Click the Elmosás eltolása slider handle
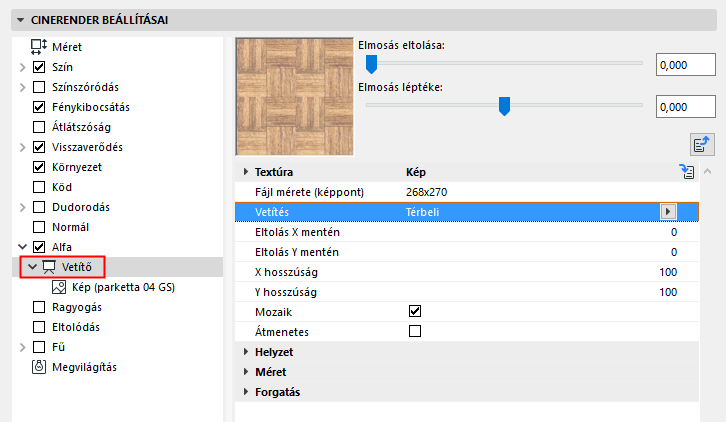This screenshot has height=422, width=726. point(371,64)
